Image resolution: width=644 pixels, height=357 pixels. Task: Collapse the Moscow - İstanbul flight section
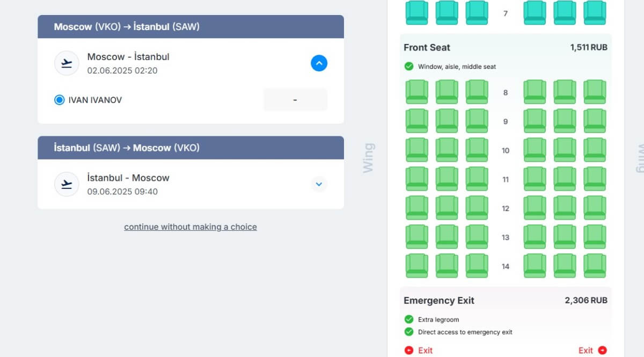coord(319,63)
